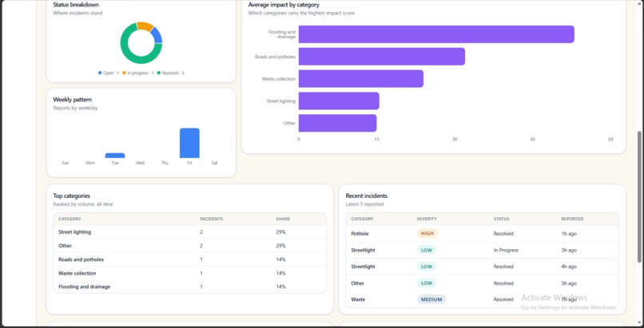Click the orange In progress donut segment
This screenshot has width=644, height=328.
point(145,26)
